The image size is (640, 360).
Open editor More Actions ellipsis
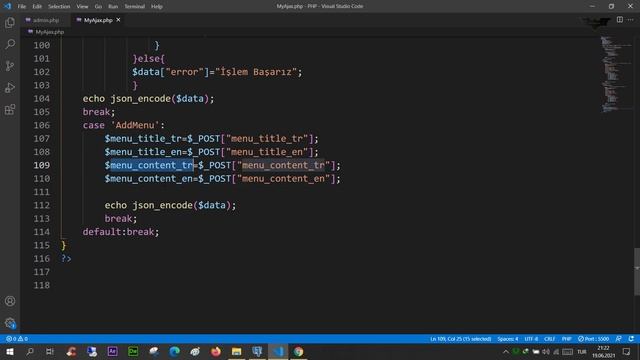click(x=631, y=20)
